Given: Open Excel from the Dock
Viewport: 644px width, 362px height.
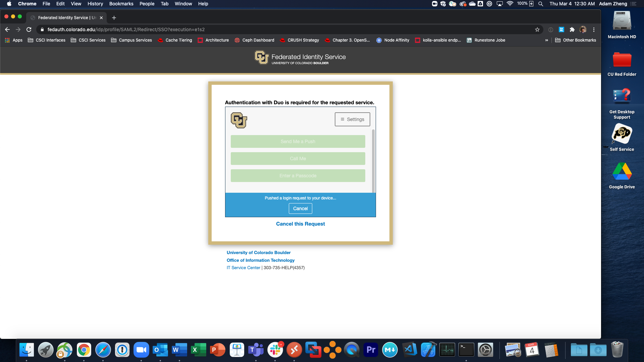Looking at the screenshot, I should click(199, 350).
